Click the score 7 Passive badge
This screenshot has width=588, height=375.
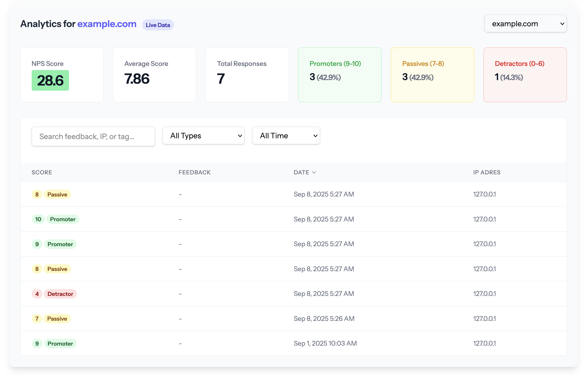(57, 319)
